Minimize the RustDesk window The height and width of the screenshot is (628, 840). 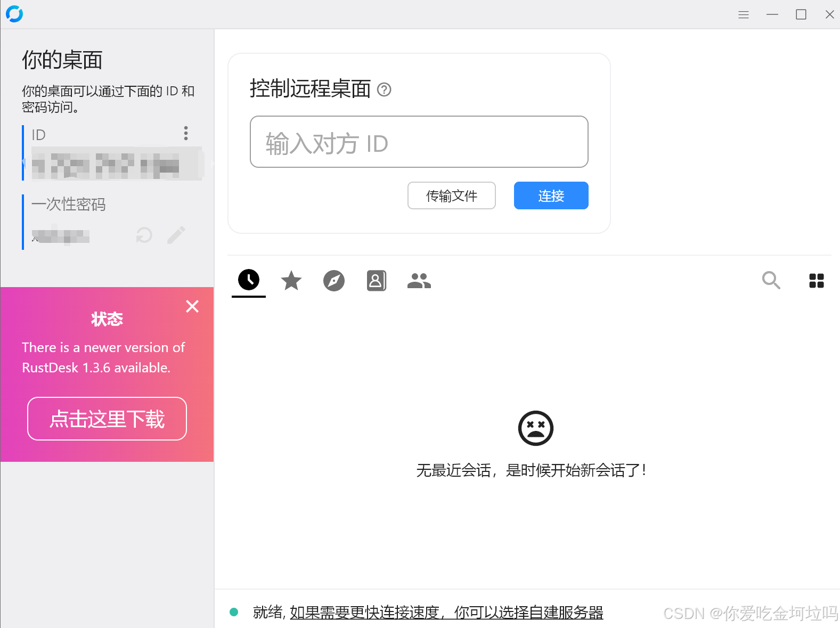pos(772,15)
